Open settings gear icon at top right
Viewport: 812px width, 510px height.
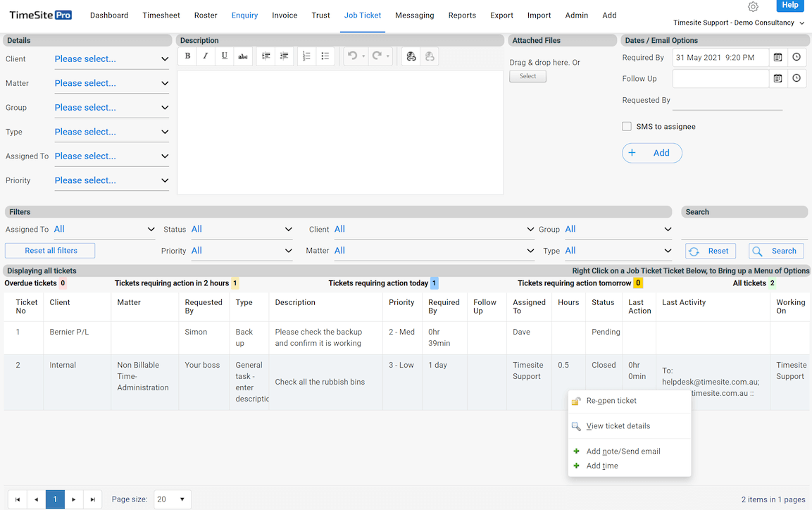coord(754,7)
